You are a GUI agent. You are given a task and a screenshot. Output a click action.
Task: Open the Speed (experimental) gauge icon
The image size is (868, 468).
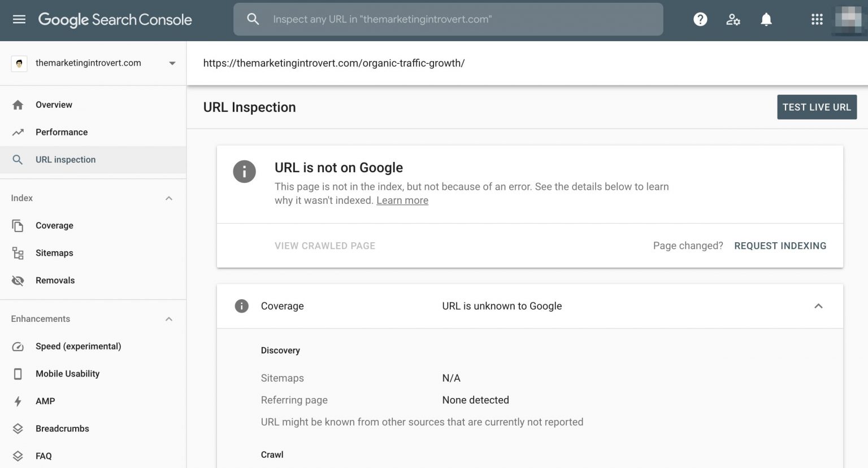(18, 346)
